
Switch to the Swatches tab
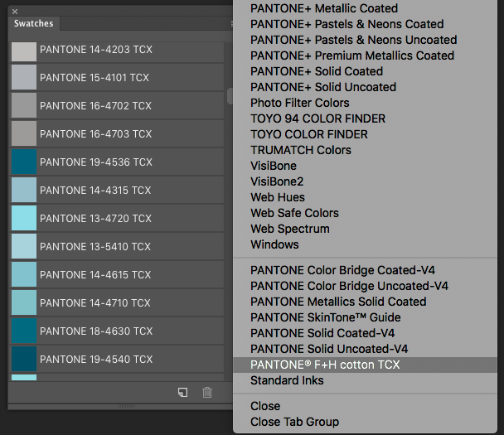tap(34, 24)
